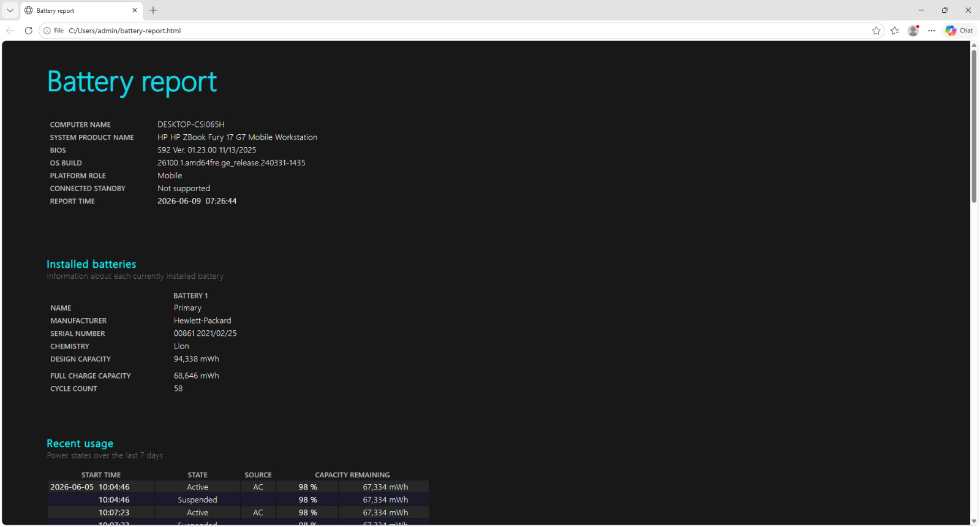Click serial number 00861 2021/02/25
The image size is (980, 527).
pyautogui.click(x=205, y=333)
